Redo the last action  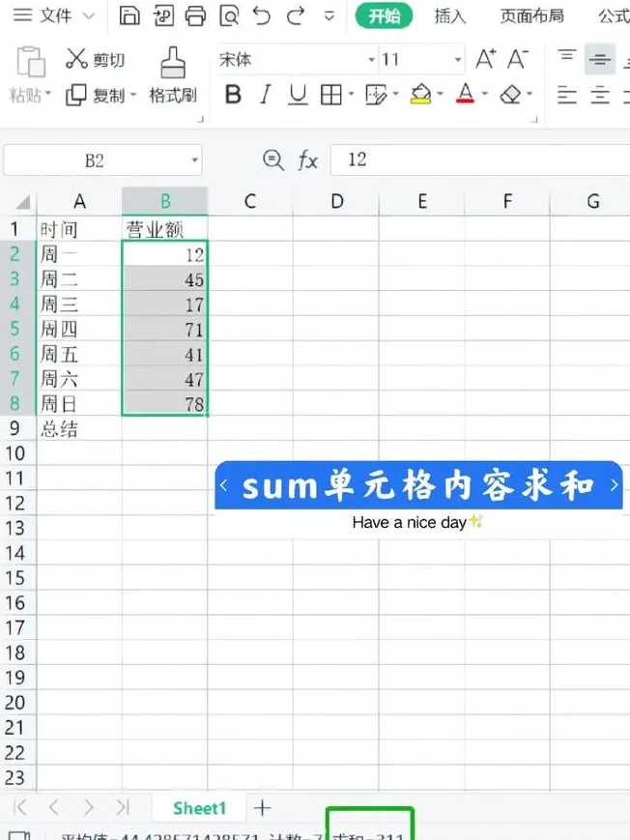tap(295, 15)
